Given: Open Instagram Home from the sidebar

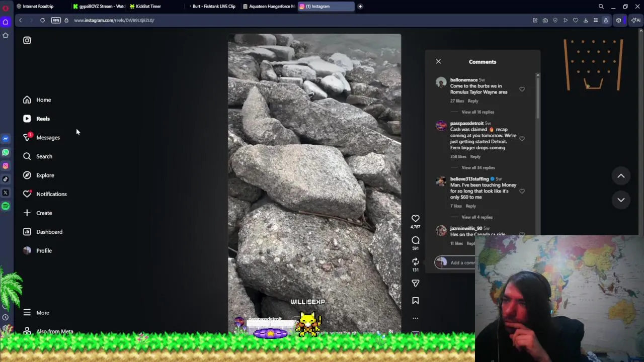Looking at the screenshot, I should pos(37,100).
